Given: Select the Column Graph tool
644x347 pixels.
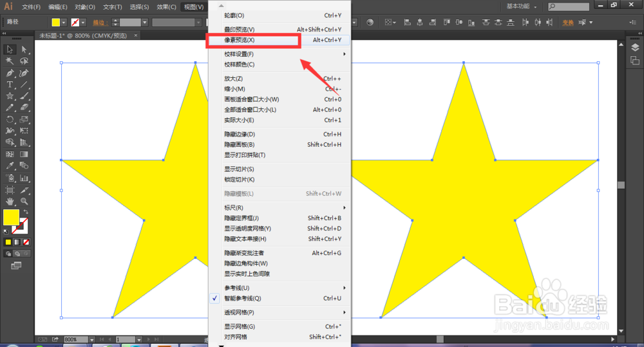Looking at the screenshot, I should [24, 178].
